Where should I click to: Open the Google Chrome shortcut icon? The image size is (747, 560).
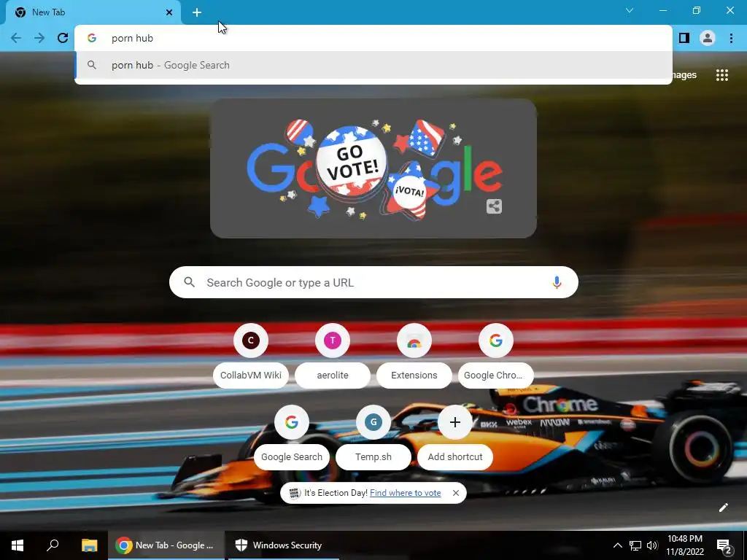click(x=496, y=341)
